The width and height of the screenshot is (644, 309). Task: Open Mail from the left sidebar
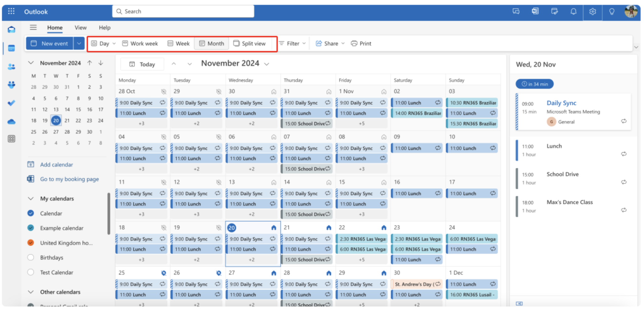coord(12,30)
